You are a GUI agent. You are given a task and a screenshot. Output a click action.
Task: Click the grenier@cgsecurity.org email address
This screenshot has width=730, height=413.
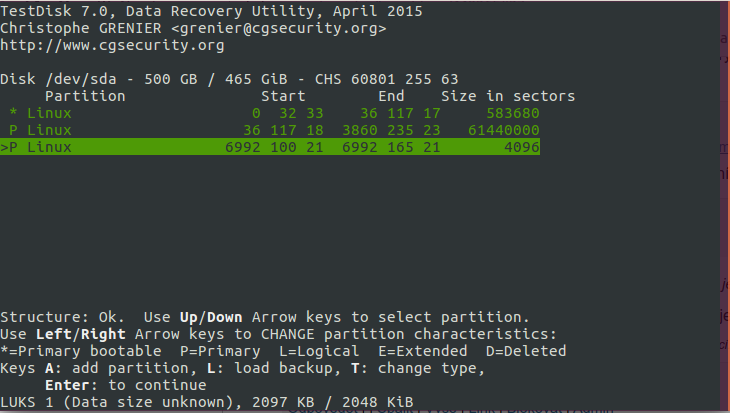[x=278, y=28]
